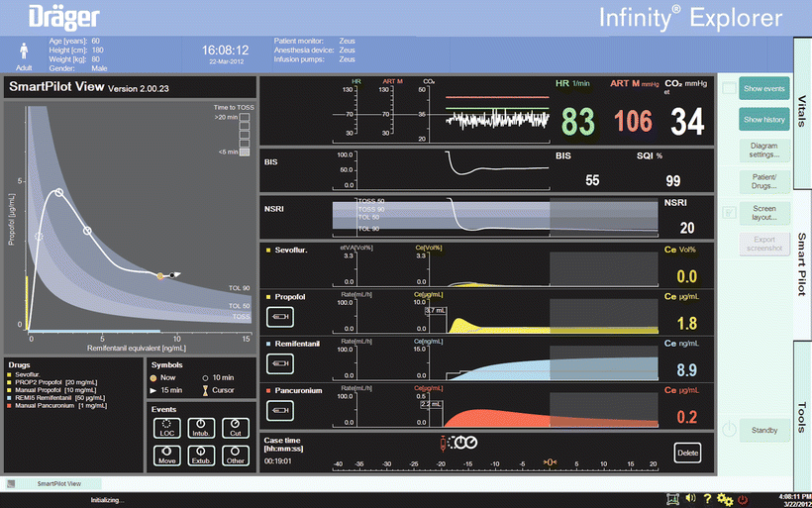Open the Remifentanil syringe pump icon
The width and height of the screenshot is (812, 508).
click(x=280, y=364)
